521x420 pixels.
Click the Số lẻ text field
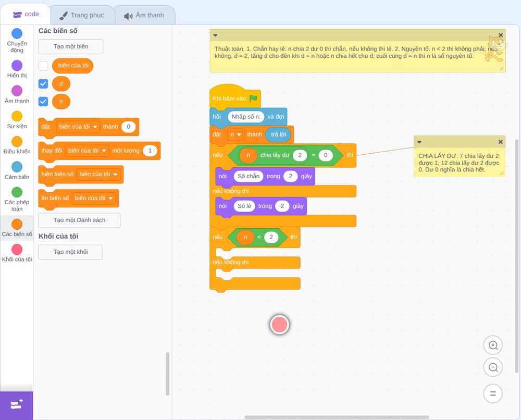[244, 206]
